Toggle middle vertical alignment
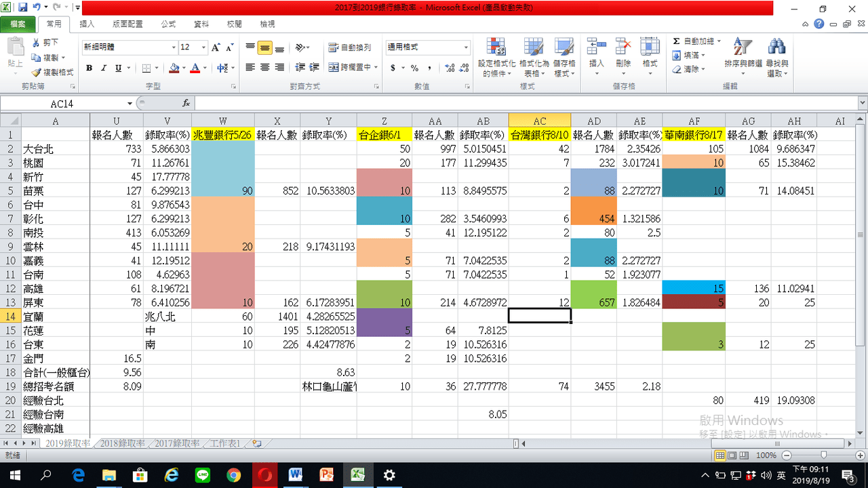The height and width of the screenshot is (488, 868). click(x=264, y=47)
